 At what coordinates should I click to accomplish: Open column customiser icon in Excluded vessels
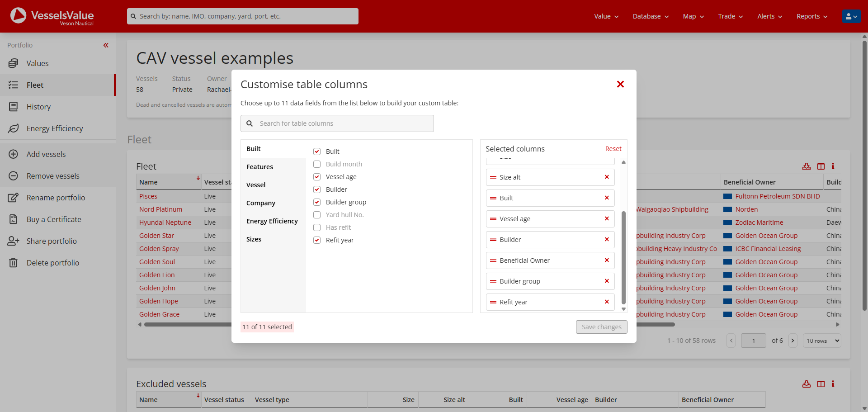pos(821,384)
